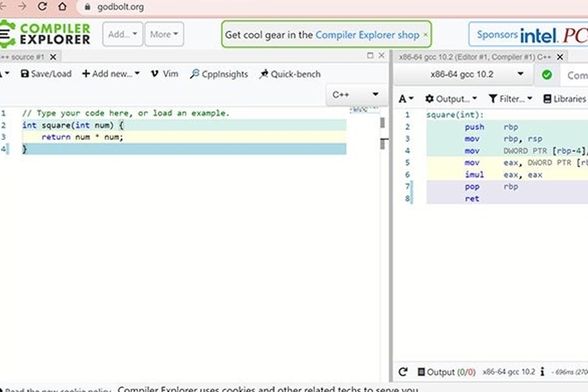Click godbolt.org in the address bar
This screenshot has height=392, width=588.
click(121, 7)
